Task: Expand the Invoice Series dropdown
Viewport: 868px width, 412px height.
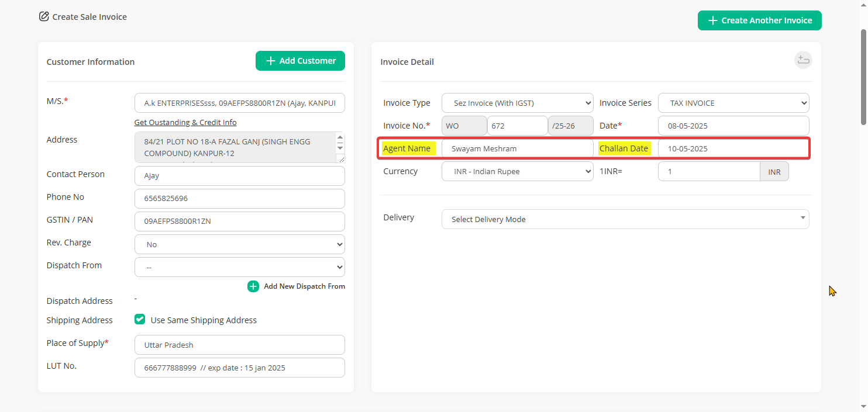Action: [733, 103]
